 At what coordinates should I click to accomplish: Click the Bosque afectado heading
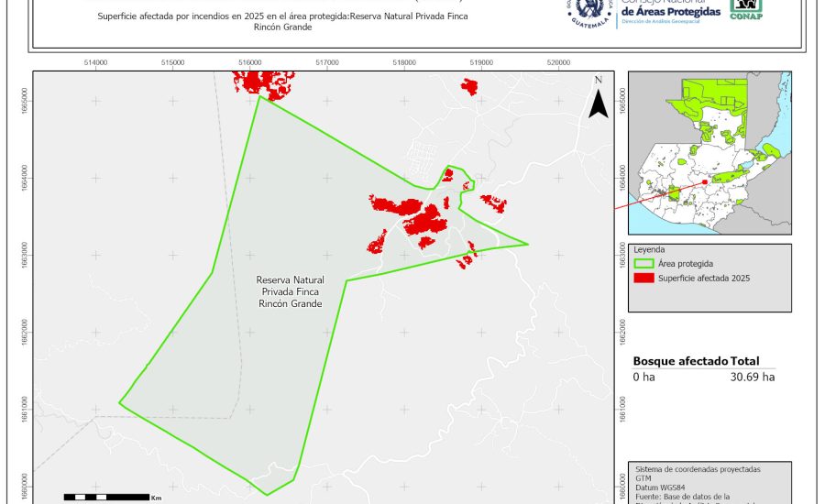(680, 362)
